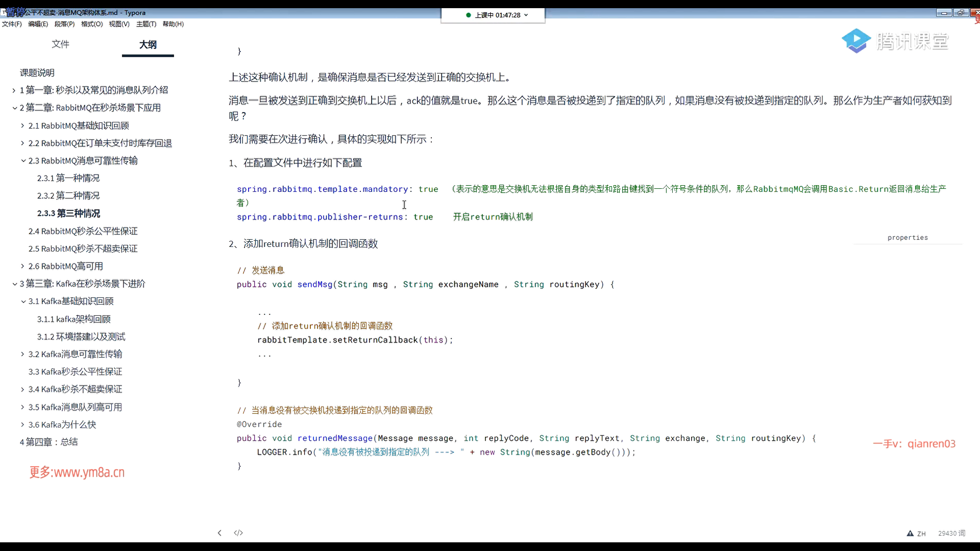
Task: Expand 3.2 Kafka消息可靠性传输 outline node
Action: 22,354
